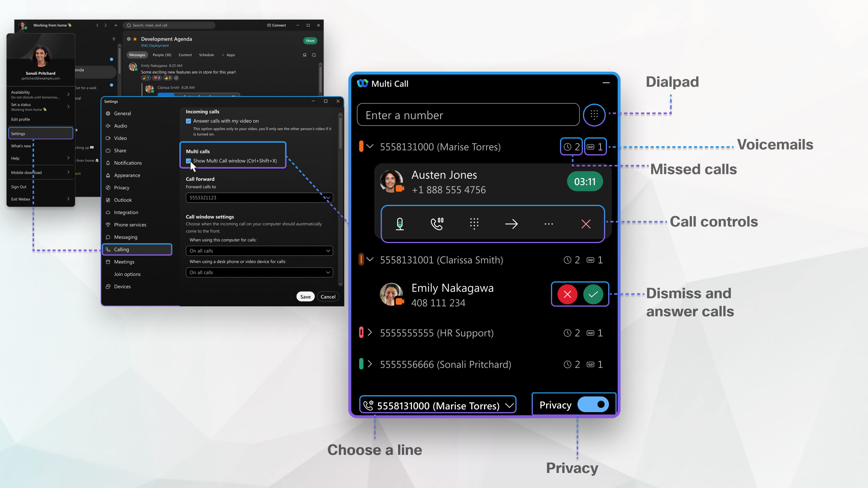
Task: Click the hold call icon on Austen Jones call
Action: (x=436, y=224)
